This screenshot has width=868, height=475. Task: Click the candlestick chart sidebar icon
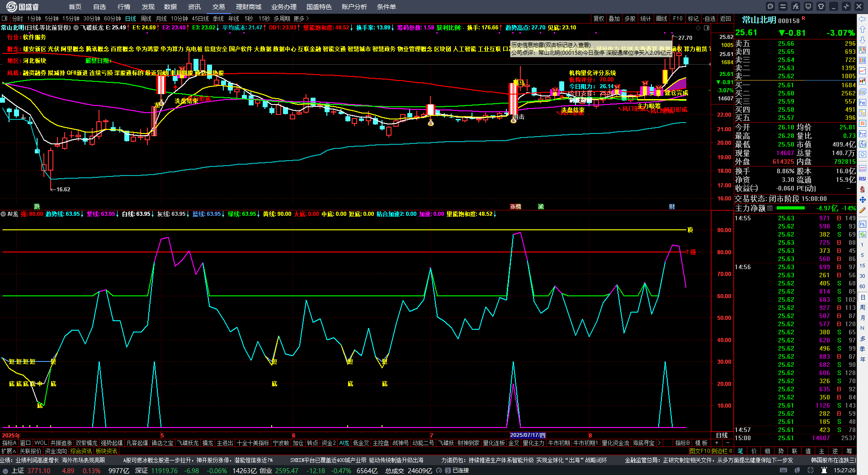pyautogui.click(x=863, y=81)
